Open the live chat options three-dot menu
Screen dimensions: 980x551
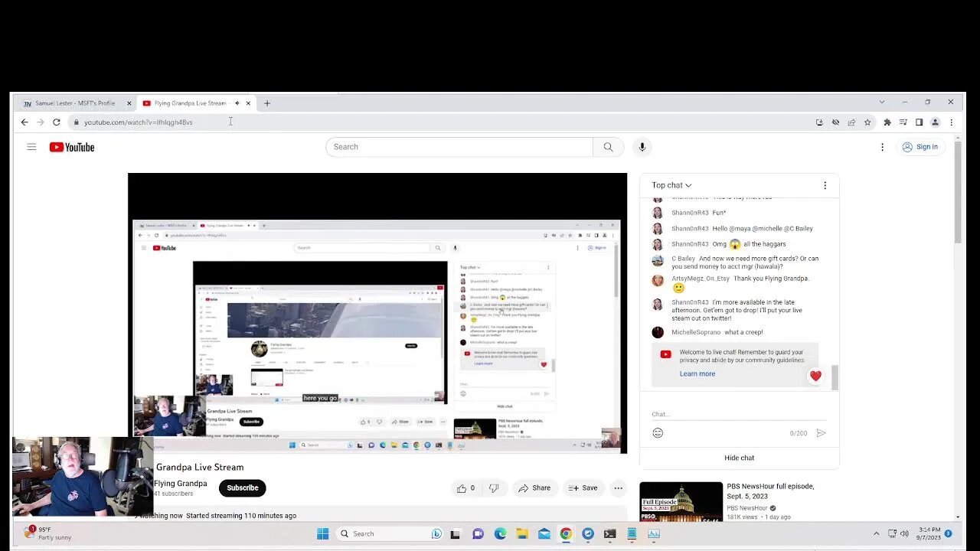coord(825,185)
